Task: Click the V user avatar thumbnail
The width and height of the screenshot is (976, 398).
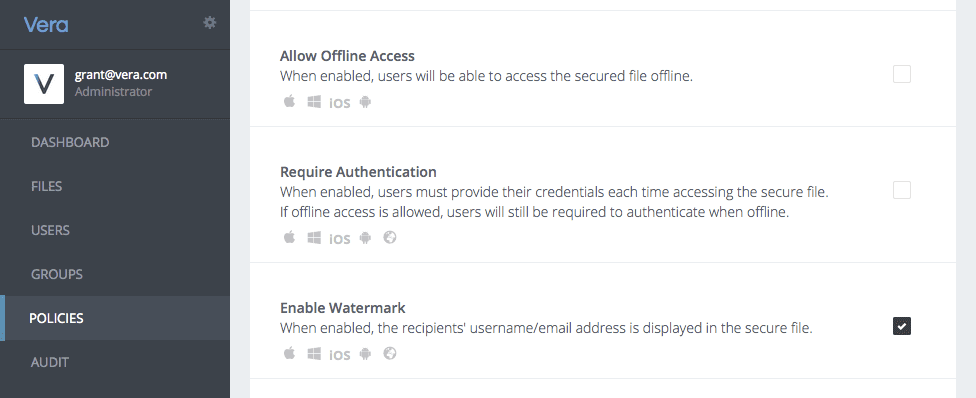Action: [44, 84]
